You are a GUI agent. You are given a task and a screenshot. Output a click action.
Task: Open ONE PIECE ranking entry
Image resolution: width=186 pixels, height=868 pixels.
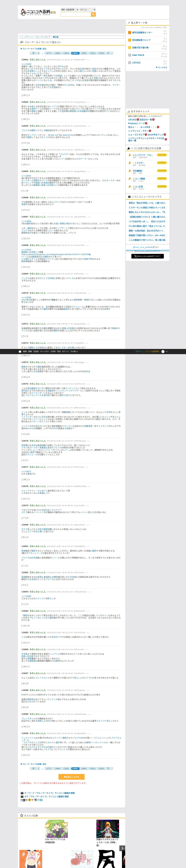pyautogui.click(x=138, y=55)
